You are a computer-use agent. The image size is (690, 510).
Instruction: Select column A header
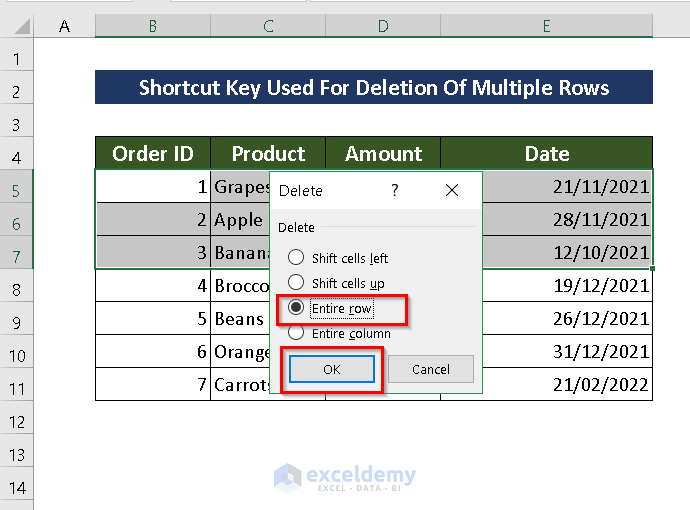click(64, 26)
